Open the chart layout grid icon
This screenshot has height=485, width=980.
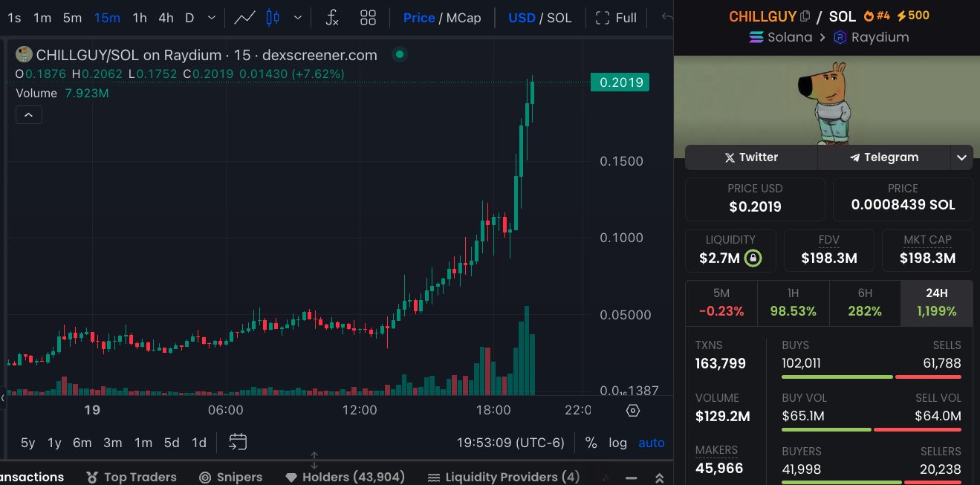pyautogui.click(x=368, y=18)
